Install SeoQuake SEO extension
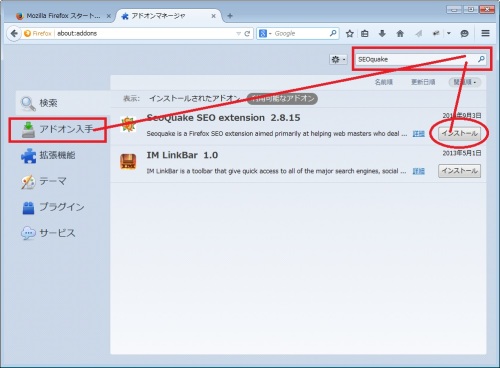The width and height of the screenshot is (500, 368). (x=460, y=133)
